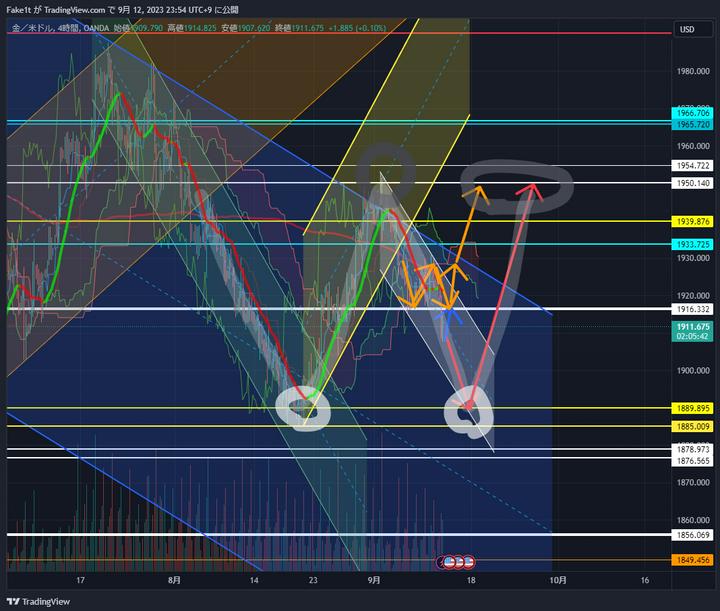The width and height of the screenshot is (720, 611).
Task: Click the orange 1849.456 price label
Action: pos(693,560)
